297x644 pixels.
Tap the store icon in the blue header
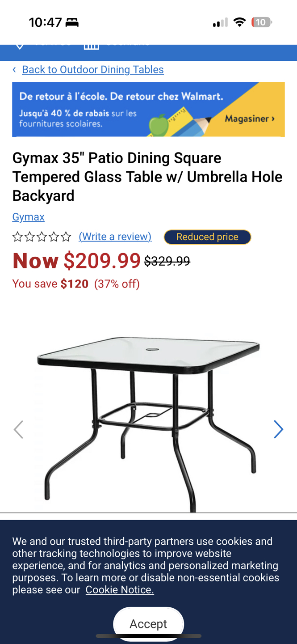[x=91, y=46]
